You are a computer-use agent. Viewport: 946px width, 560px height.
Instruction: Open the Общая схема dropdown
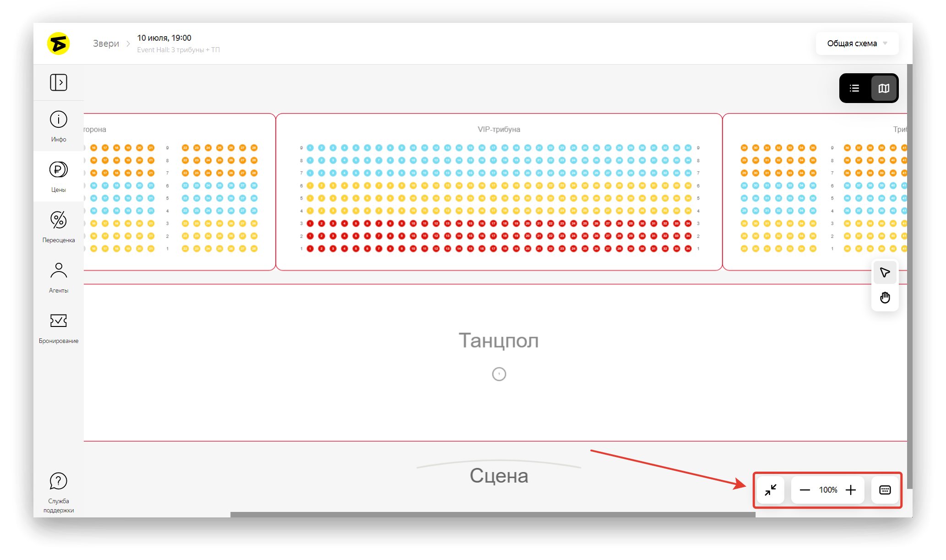[x=857, y=43]
